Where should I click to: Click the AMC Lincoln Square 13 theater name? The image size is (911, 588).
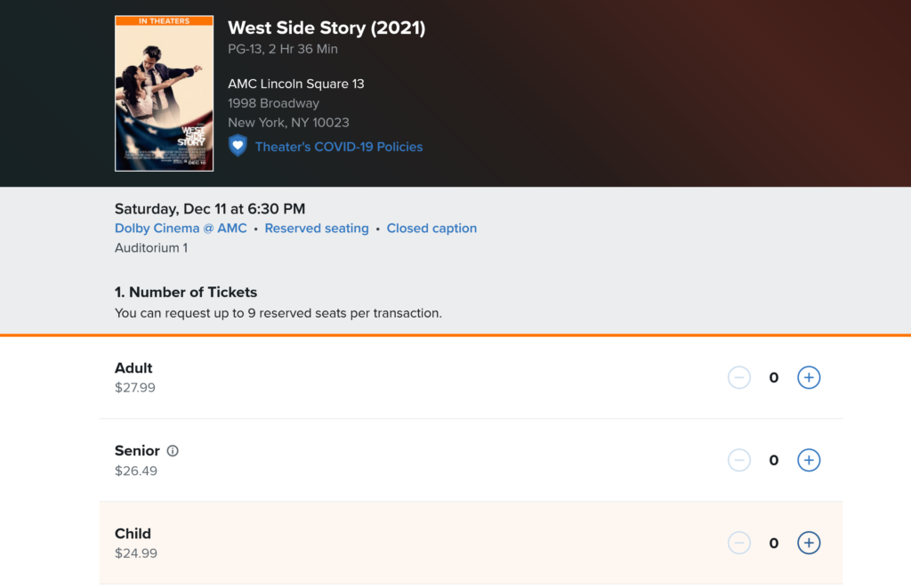(x=296, y=84)
